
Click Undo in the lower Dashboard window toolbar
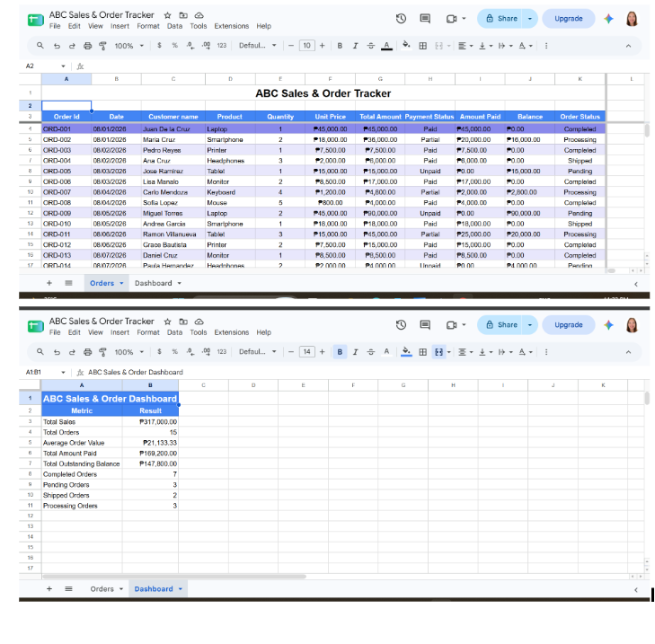tap(57, 352)
